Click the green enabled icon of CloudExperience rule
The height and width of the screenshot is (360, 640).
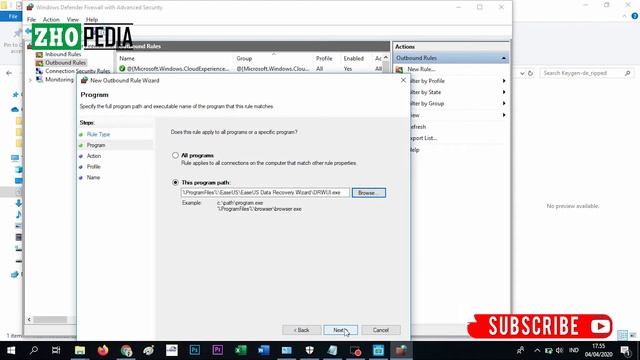[122, 69]
